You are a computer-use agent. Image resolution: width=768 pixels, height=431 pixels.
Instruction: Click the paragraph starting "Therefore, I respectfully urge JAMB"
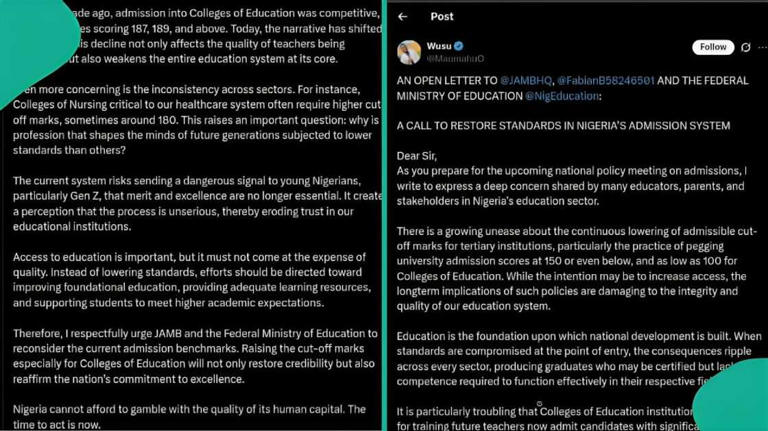click(x=195, y=356)
